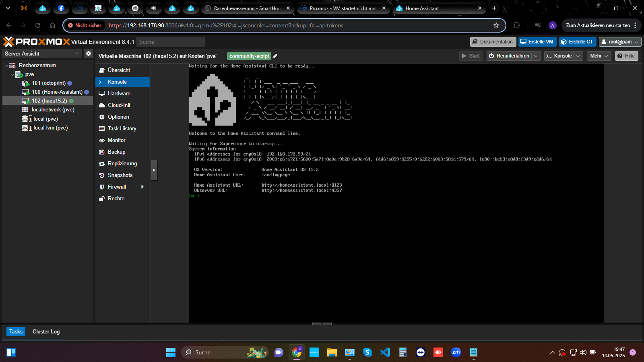Click the Proxmox logo
This screenshot has height=362, width=644.
37,41
